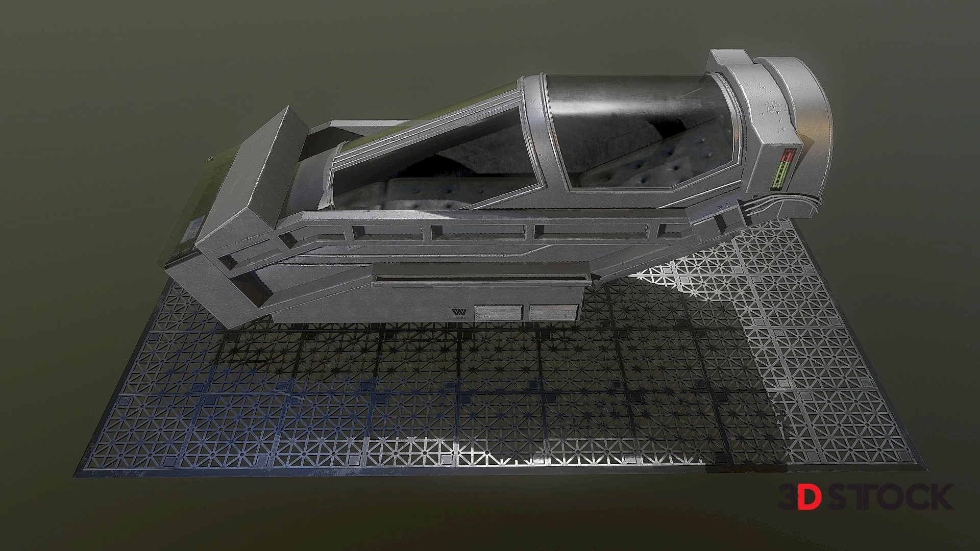Click the left vent grille panel
980x551 pixels.
(498, 313)
